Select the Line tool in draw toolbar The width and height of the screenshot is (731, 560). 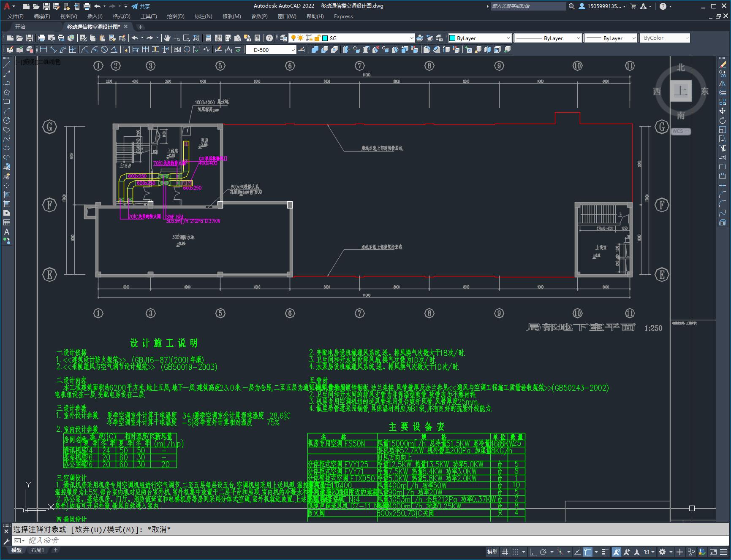click(x=7, y=65)
